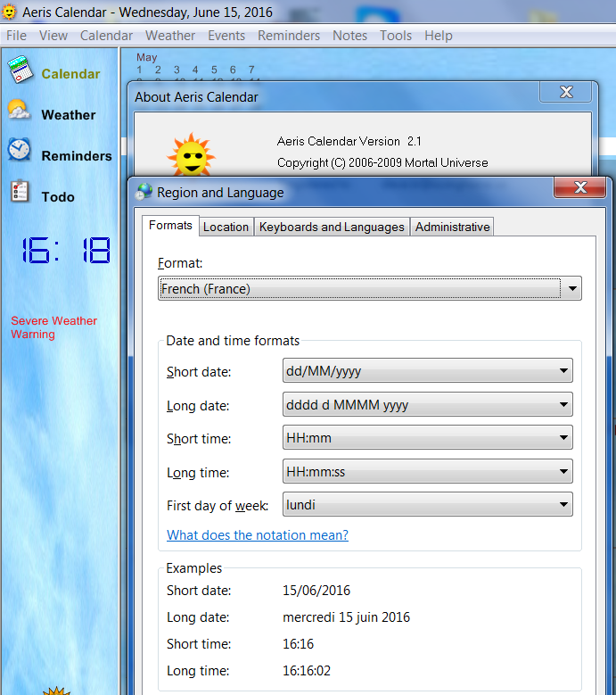The height and width of the screenshot is (695, 616).
Task: Click day 1 in the May mini calendar
Action: [x=139, y=70]
